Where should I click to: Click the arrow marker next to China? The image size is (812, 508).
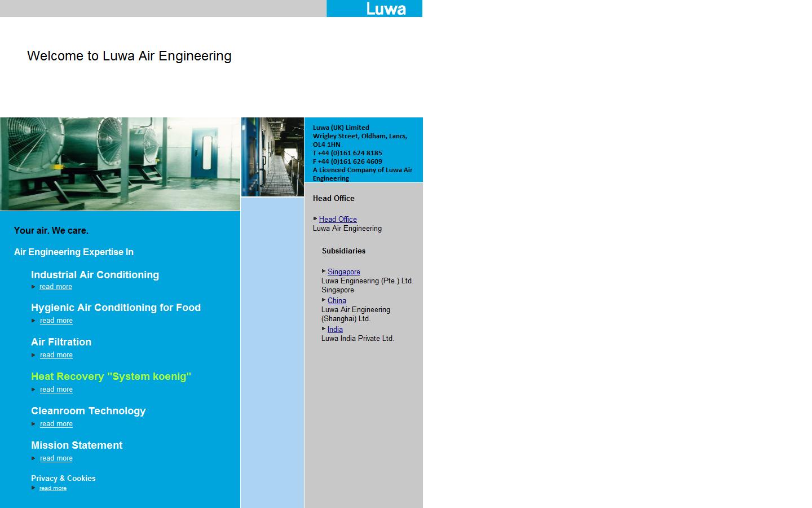point(324,300)
